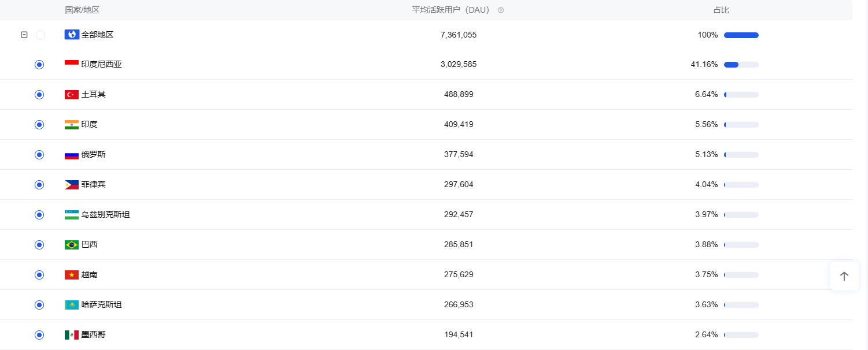Click the 占比 column header

coord(722,10)
